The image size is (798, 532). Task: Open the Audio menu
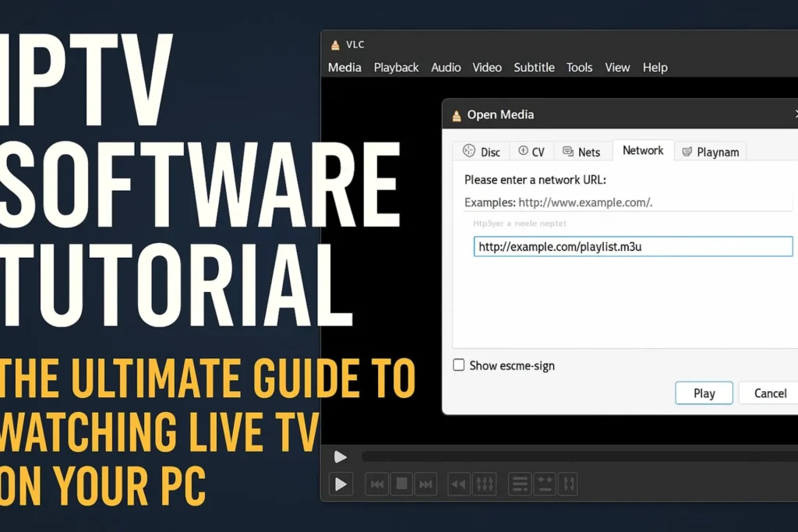[446, 67]
